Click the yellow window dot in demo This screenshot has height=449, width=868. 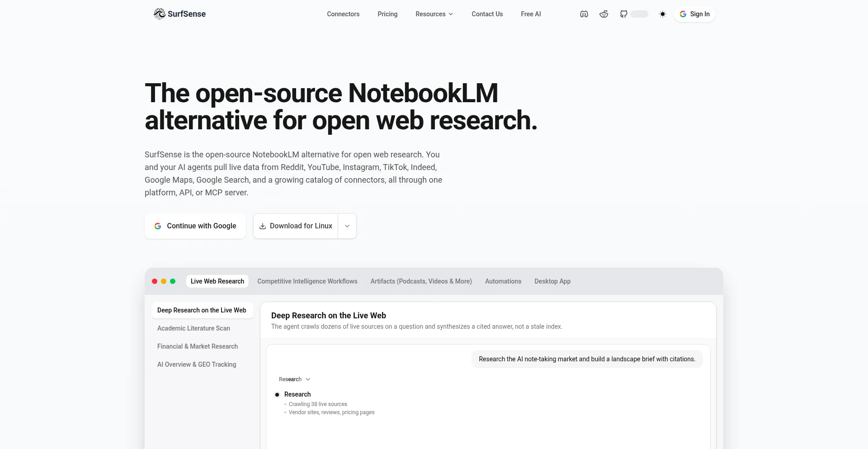[164, 281]
